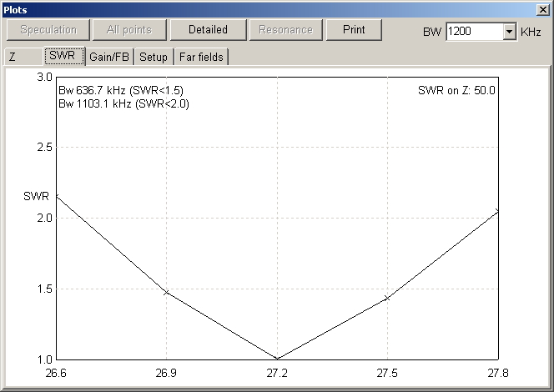The width and height of the screenshot is (554, 392).
Task: Click the data point marker at 27.8
Action: [497, 211]
